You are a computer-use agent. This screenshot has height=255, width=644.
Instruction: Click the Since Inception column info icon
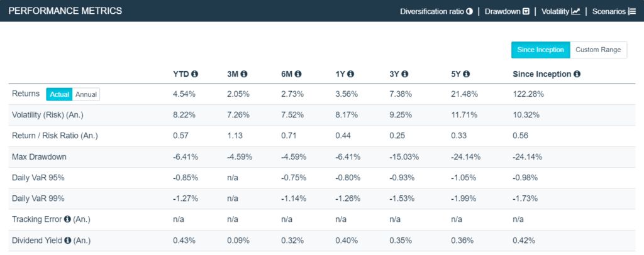coord(577,74)
